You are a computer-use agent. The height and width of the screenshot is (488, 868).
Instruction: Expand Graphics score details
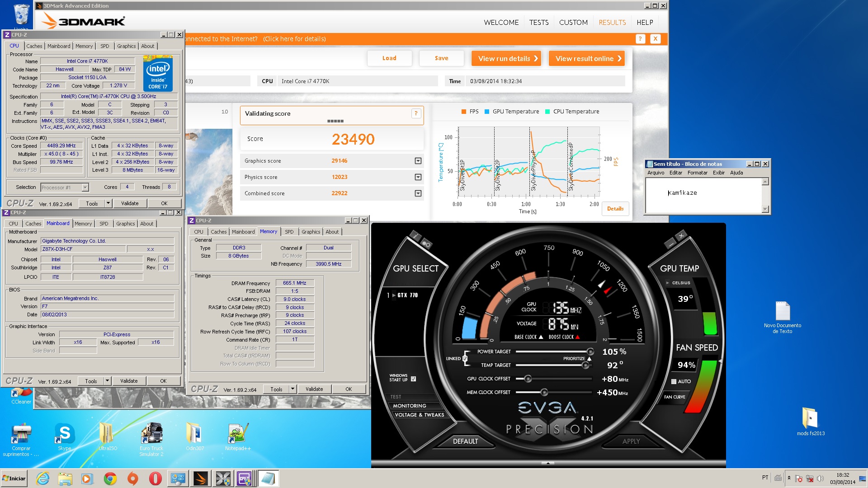[x=418, y=161]
